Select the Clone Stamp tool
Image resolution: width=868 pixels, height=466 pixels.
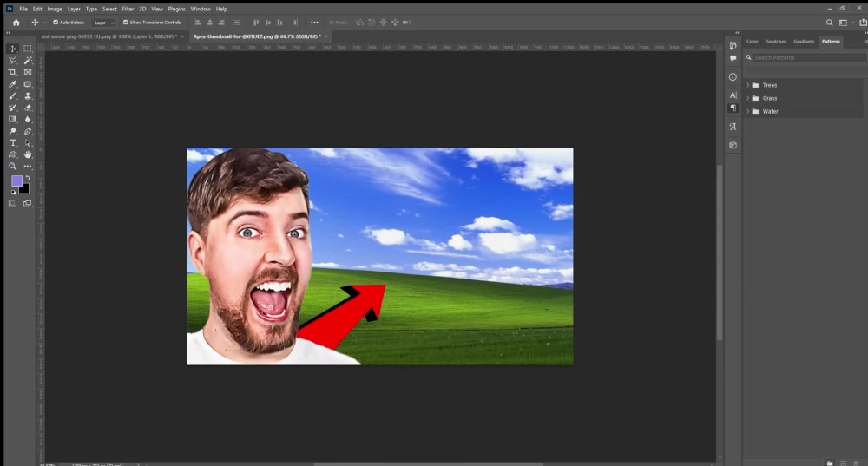[28, 95]
